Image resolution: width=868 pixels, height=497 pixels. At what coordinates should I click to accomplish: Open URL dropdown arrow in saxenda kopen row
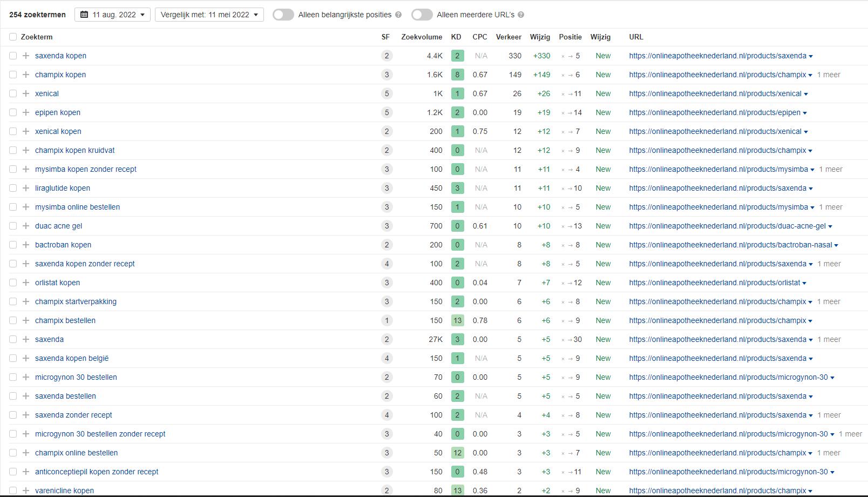point(811,56)
